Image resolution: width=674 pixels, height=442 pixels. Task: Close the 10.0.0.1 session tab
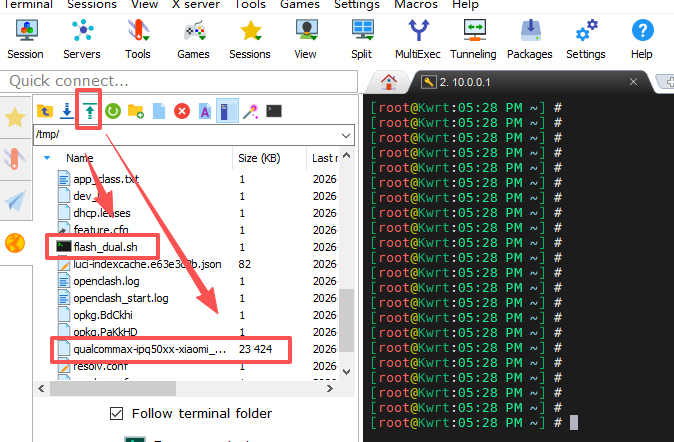coord(633,82)
